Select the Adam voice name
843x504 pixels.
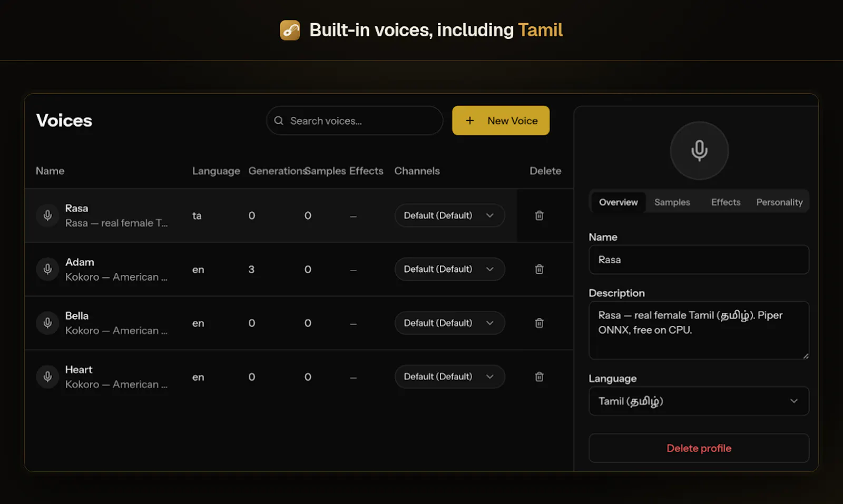click(80, 262)
